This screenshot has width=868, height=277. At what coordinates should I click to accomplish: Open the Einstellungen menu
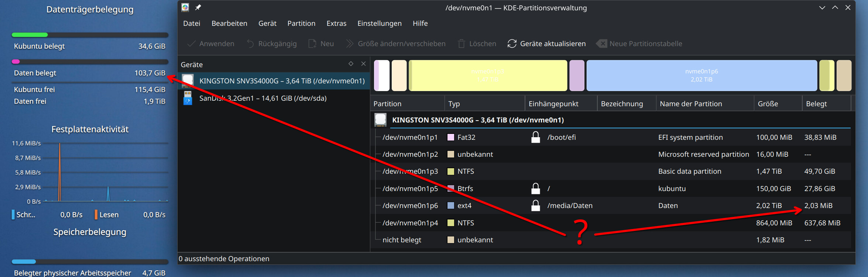(x=379, y=23)
